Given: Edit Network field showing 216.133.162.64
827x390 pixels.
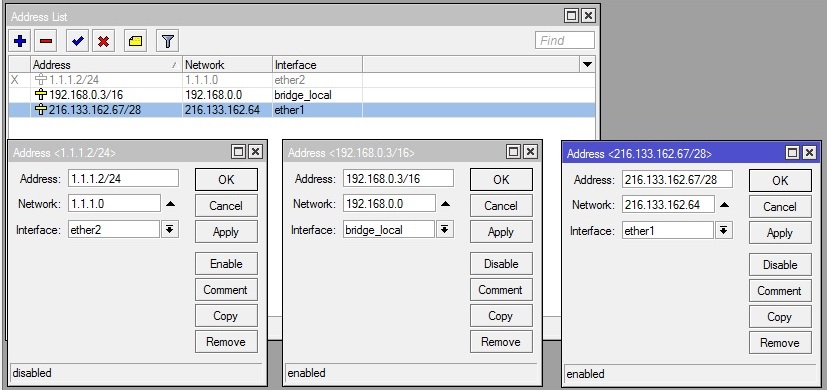Looking at the screenshot, I should tap(668, 204).
